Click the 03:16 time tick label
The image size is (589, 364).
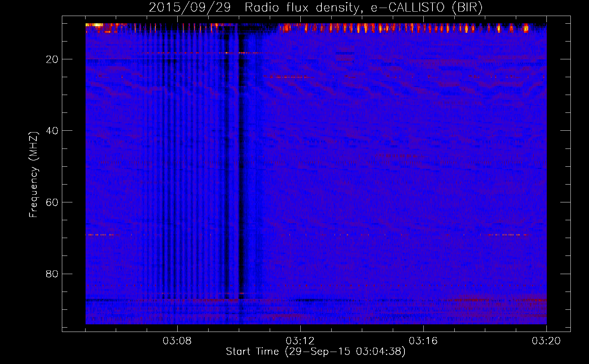[x=423, y=341]
